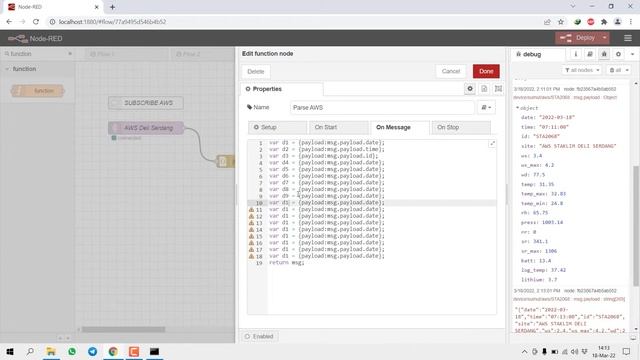
Task: Open node properties gear icon in editor
Action: pos(470,89)
